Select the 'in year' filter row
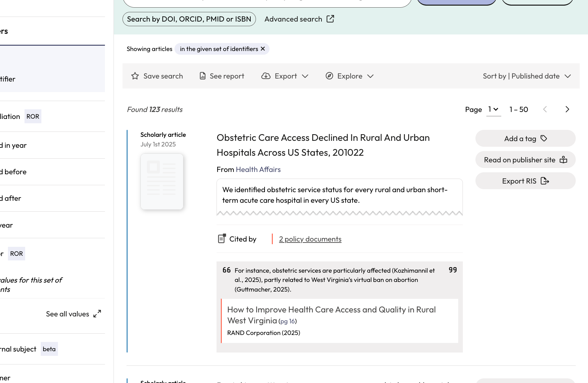This screenshot has width=588, height=383. [52, 145]
